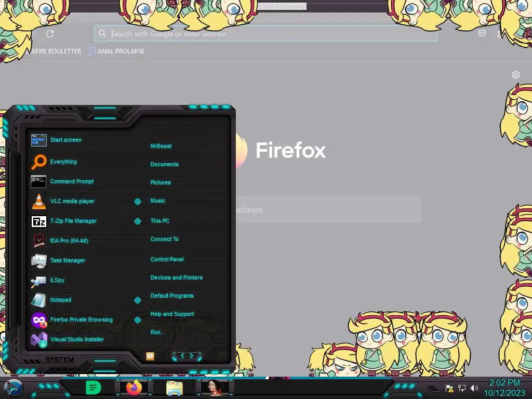Open Pictures from start menu
This screenshot has height=399, width=532.
(161, 182)
